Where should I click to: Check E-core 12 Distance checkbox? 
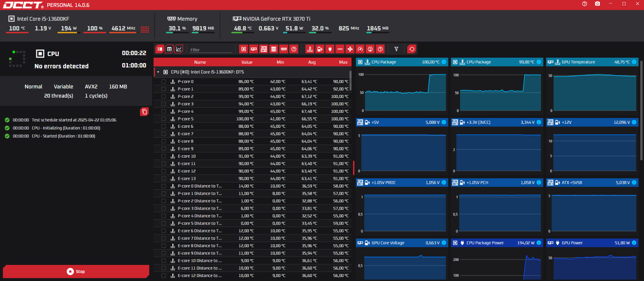point(164,276)
